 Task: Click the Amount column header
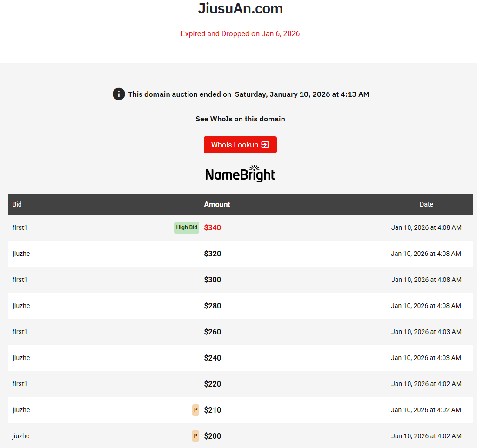[217, 204]
